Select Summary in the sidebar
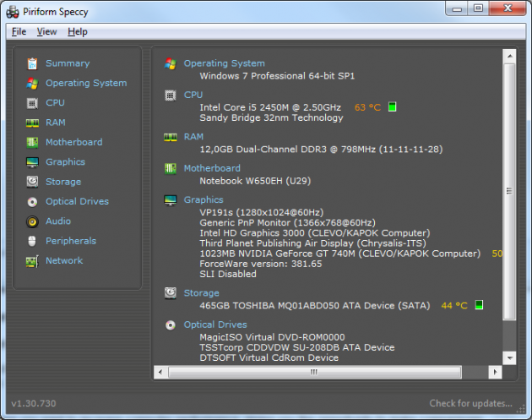Viewport: 532px width, 420px height. coord(68,63)
